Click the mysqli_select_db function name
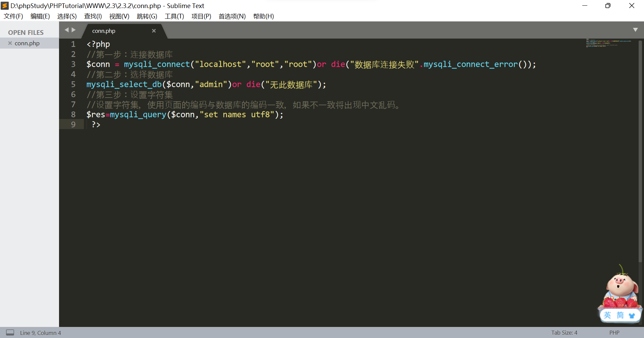Viewport: 644px width, 338px height. coord(124,84)
